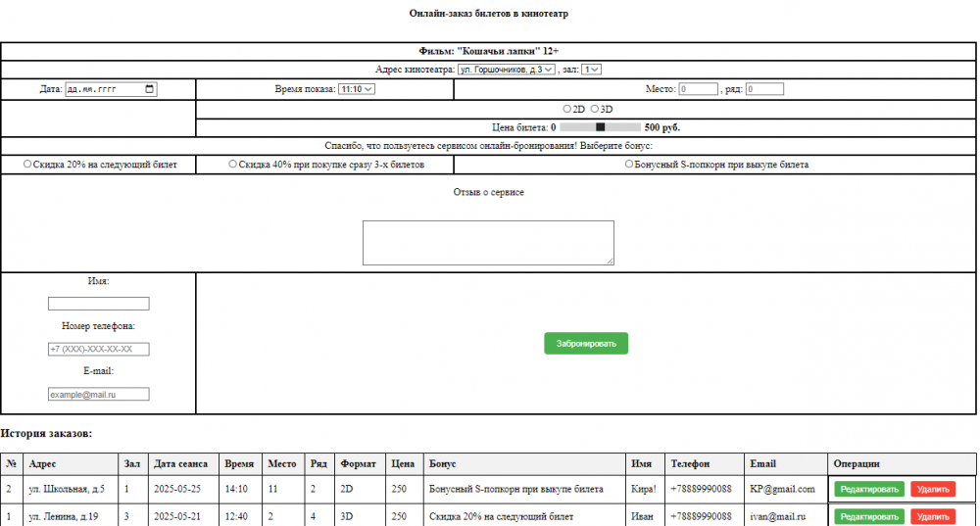Click the Забронировать booking button
The width and height of the screenshot is (980, 526).
click(586, 343)
